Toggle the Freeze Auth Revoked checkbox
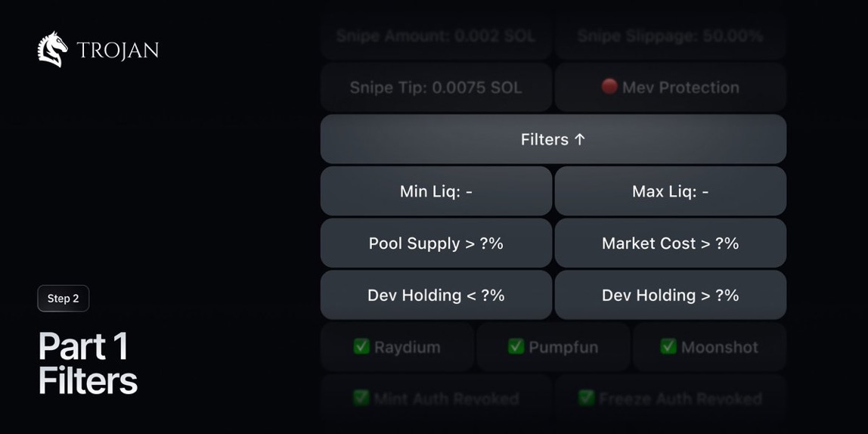Image resolution: width=868 pixels, height=434 pixels. pos(586,398)
